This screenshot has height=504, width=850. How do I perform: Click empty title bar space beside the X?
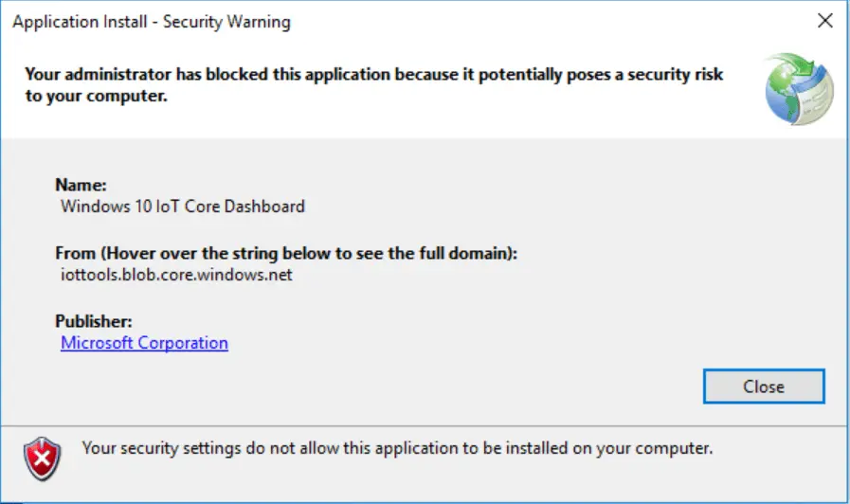tap(569, 22)
